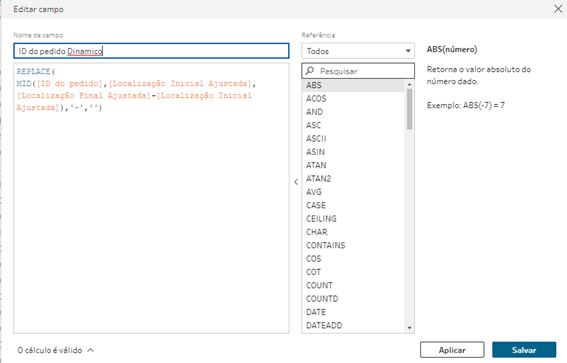Image resolution: width=567 pixels, height=363 pixels.
Task: Save the calculation with Salvar
Action: tap(524, 350)
